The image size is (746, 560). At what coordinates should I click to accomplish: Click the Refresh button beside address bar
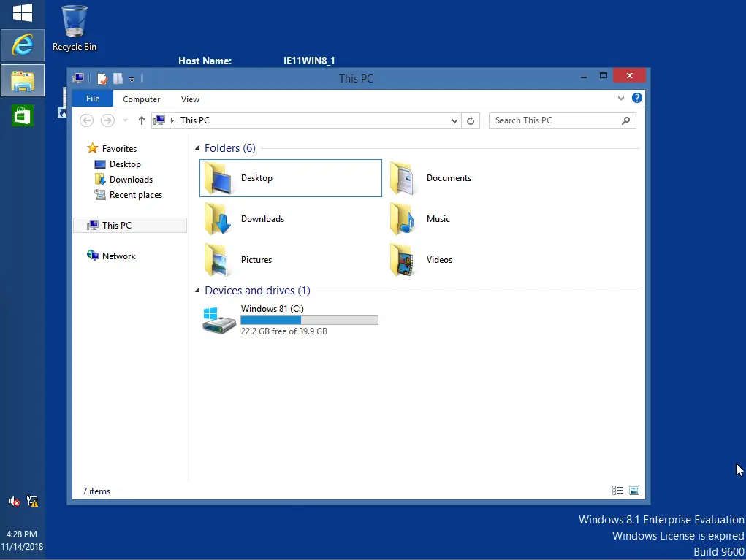tap(471, 120)
